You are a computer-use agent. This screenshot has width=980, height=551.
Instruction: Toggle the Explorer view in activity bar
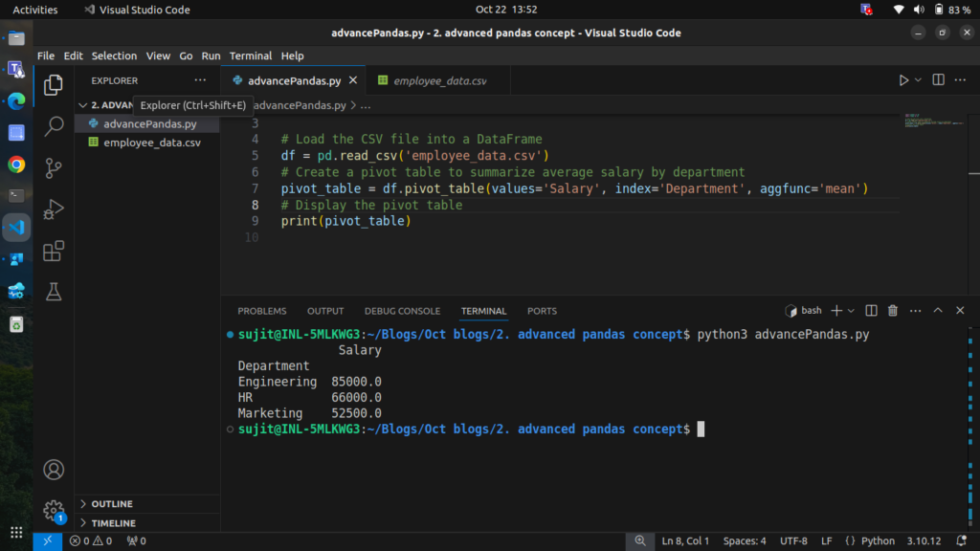coord(55,85)
